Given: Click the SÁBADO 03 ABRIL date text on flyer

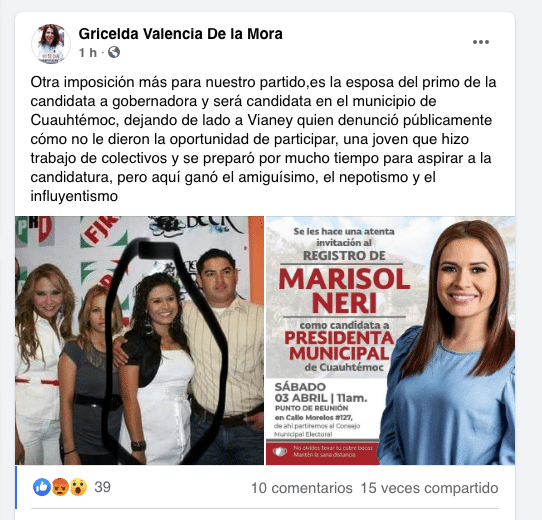Looking at the screenshot, I should (320, 392).
